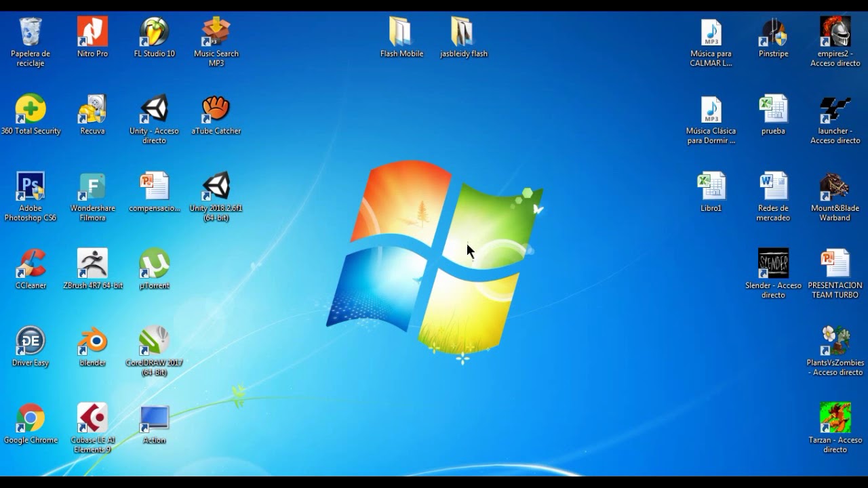Click the aTube Catcher icon
Image resolution: width=868 pixels, height=488 pixels.
(x=216, y=109)
